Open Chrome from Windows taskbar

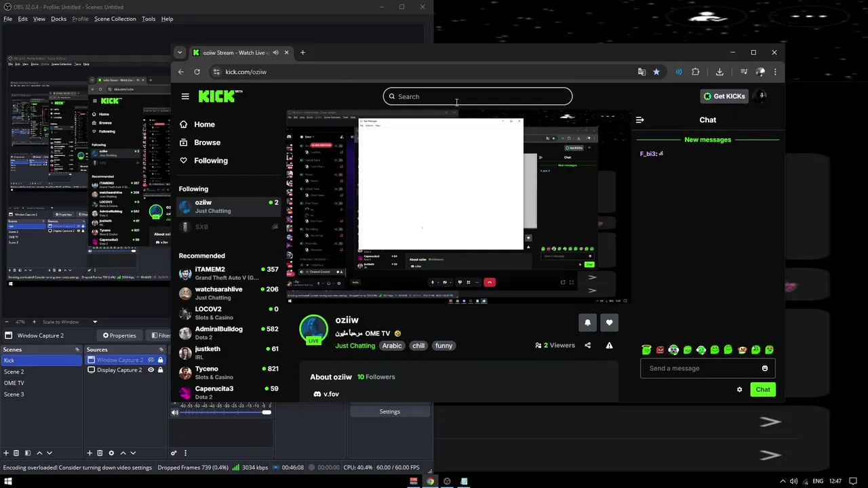pos(430,481)
